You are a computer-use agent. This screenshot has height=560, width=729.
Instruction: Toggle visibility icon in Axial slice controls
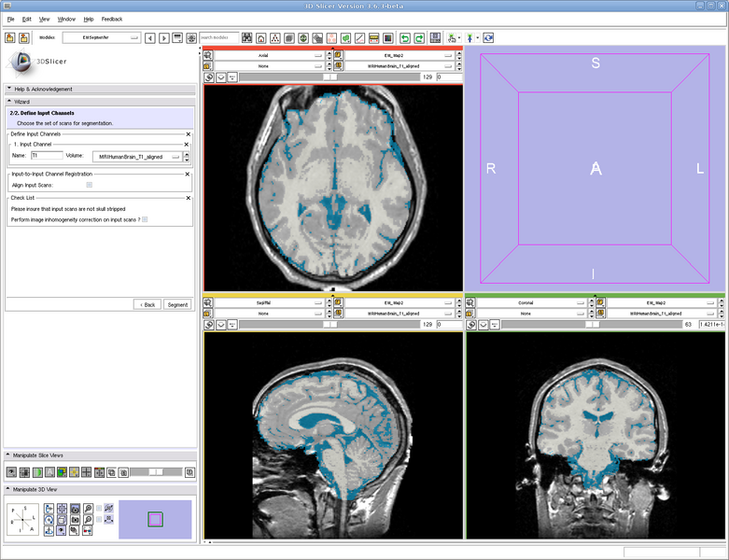pyautogui.click(x=221, y=77)
